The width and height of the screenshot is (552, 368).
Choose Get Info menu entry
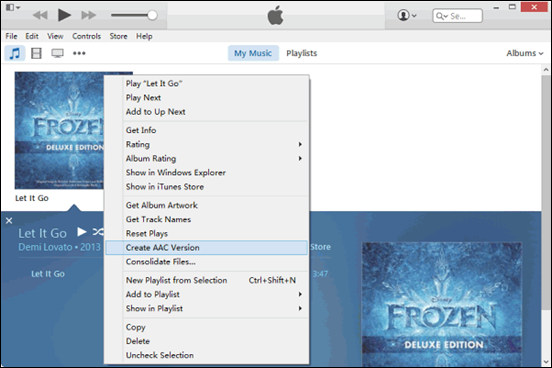207,130
